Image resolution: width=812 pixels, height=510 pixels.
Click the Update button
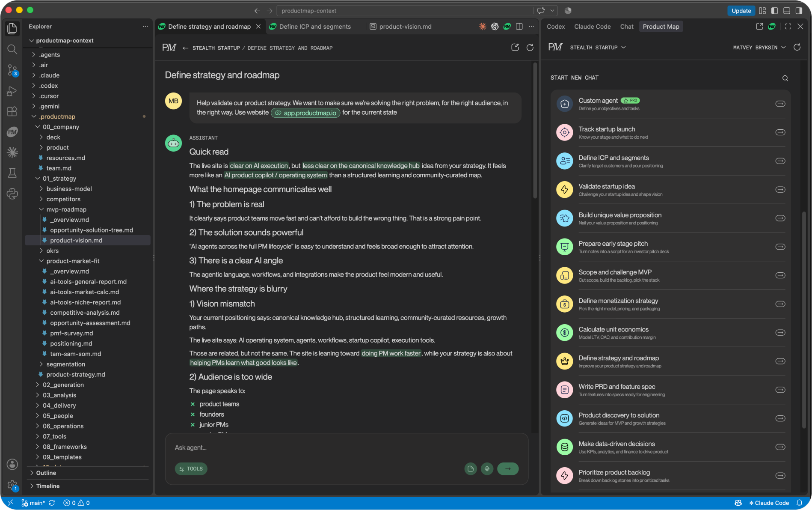[741, 11]
